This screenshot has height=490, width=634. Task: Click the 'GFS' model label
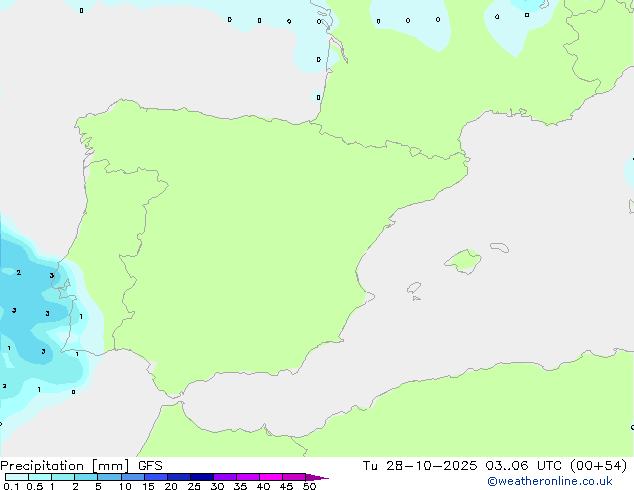pos(150,466)
